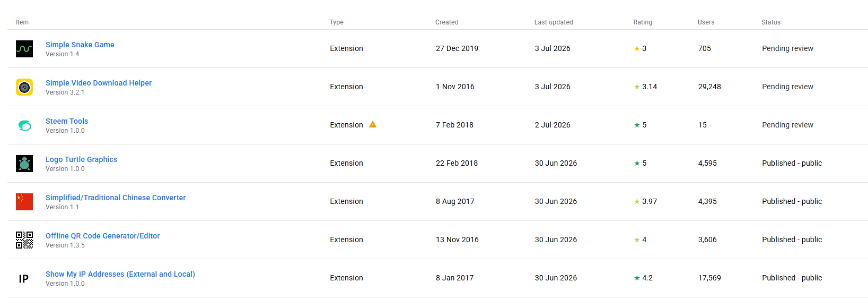Click the Rating column header
Viewport: 868px width, 299px height.
pos(643,22)
